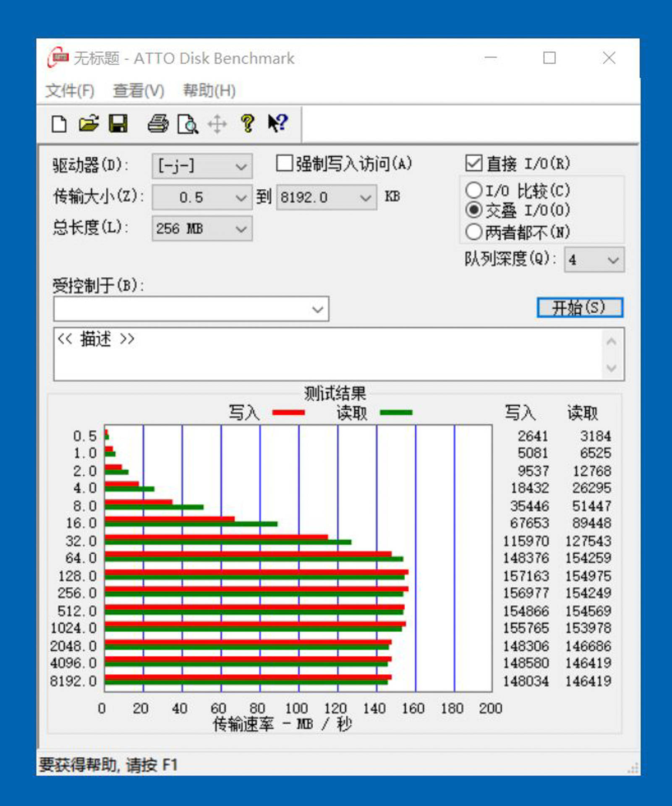
Task: Select the 两者都不(N) radio button
Action: pyautogui.click(x=473, y=231)
